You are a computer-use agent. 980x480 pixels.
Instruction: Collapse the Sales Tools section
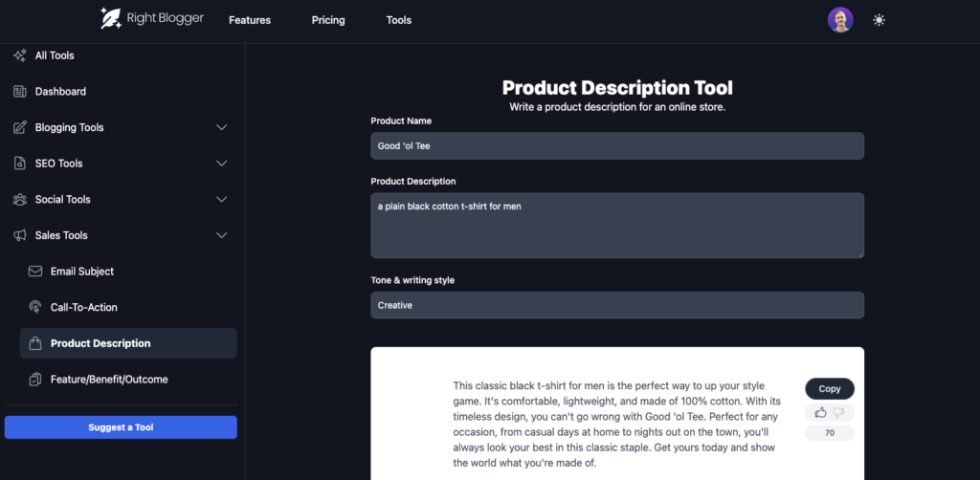(x=221, y=235)
